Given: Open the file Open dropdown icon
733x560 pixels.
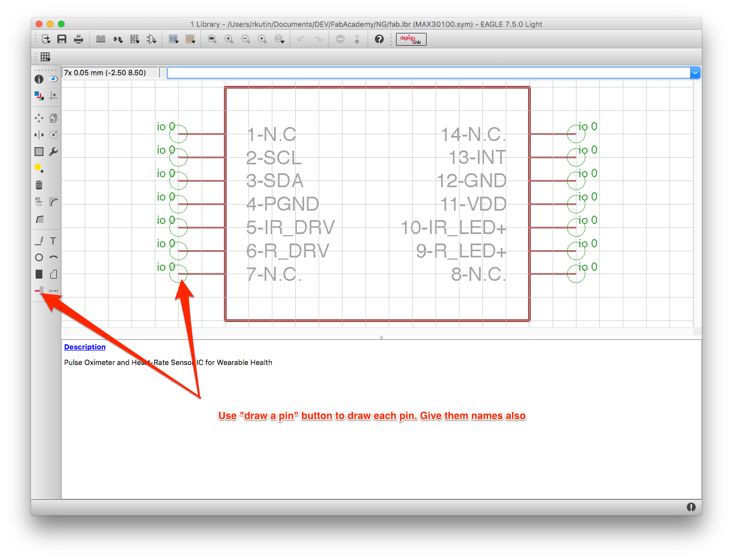Looking at the screenshot, I should tap(46, 39).
